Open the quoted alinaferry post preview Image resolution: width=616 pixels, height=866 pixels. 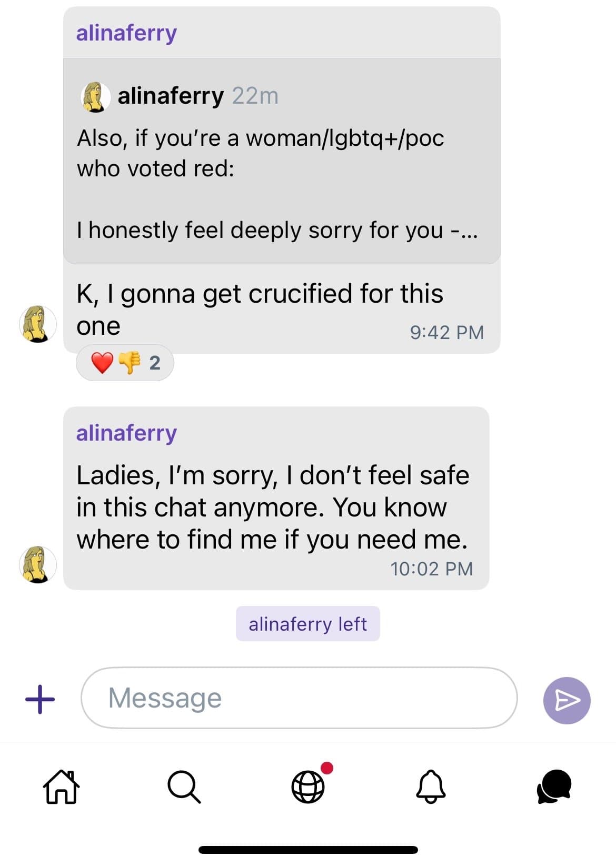[x=281, y=161]
